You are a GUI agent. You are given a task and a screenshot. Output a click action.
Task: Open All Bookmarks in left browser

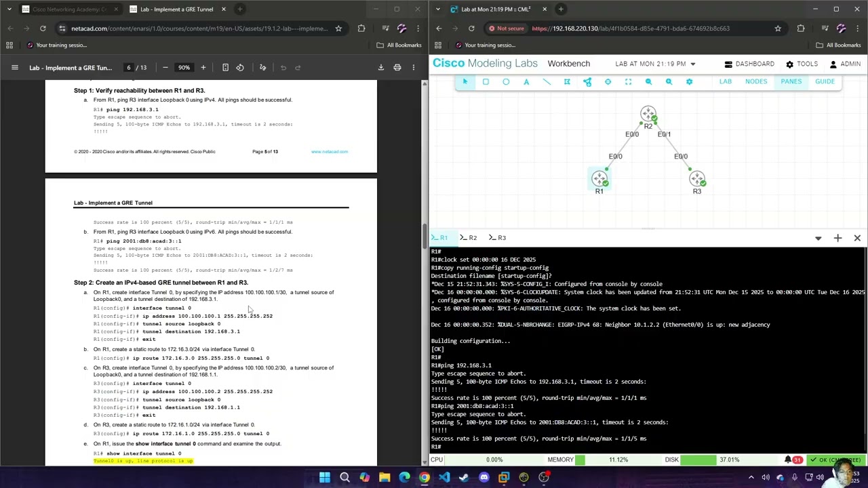399,45
